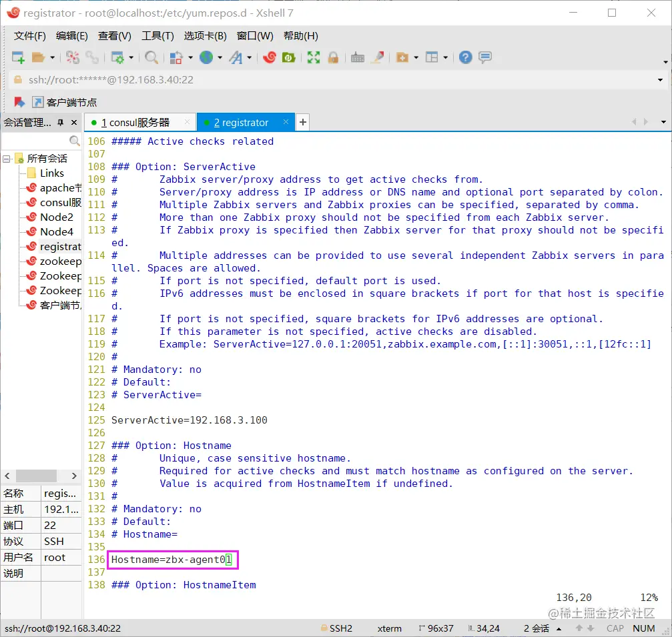Click the highlighter pen toolbar icon

(378, 57)
